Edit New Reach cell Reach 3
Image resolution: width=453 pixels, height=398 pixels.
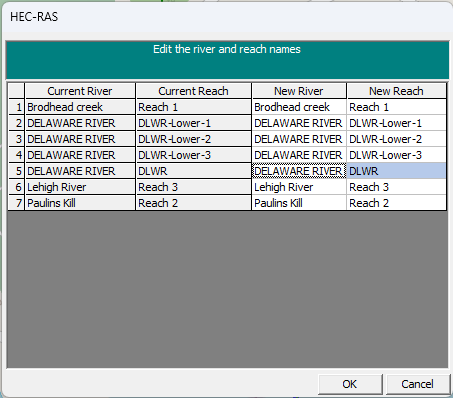396,187
